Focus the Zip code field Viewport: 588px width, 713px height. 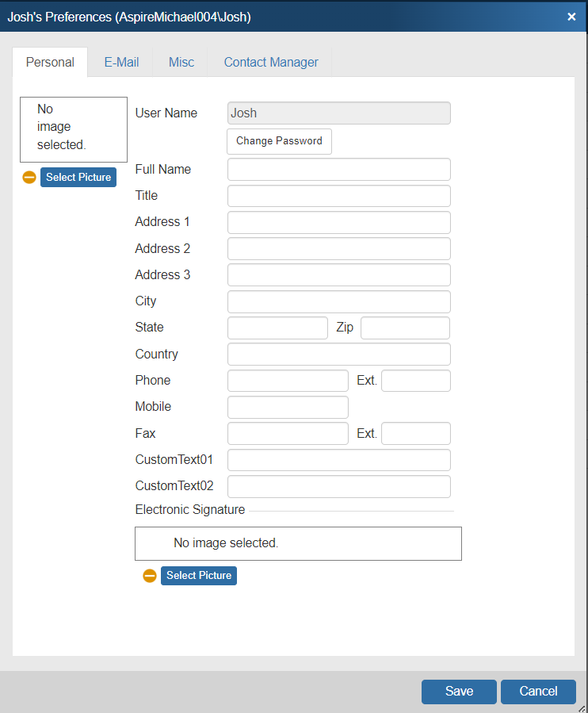pos(405,328)
